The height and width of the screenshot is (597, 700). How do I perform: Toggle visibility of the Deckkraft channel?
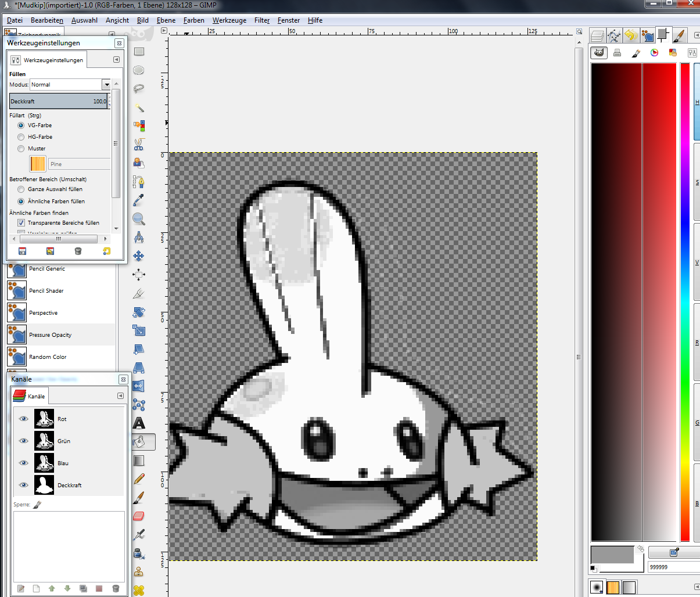tap(24, 485)
